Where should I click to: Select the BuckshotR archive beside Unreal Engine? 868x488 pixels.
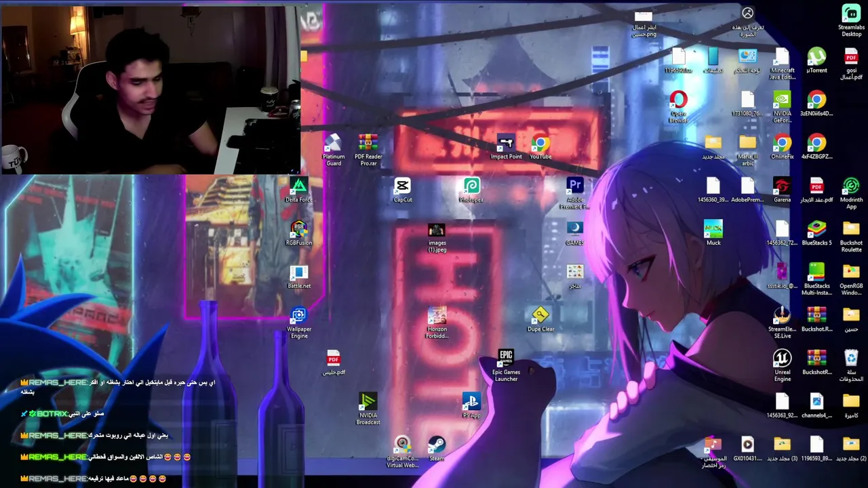click(816, 363)
